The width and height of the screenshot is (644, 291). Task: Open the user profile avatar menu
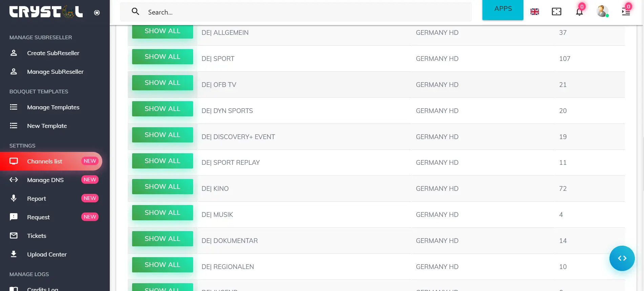click(x=602, y=11)
